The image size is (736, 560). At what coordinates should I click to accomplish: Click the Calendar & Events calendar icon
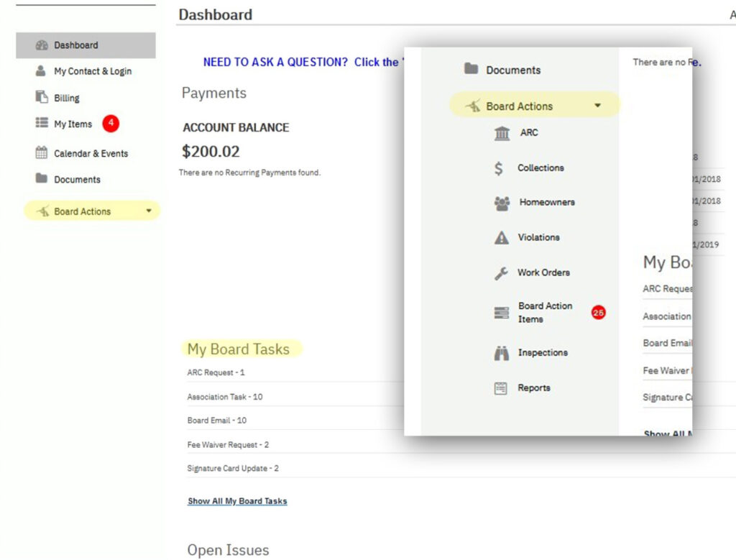41,152
